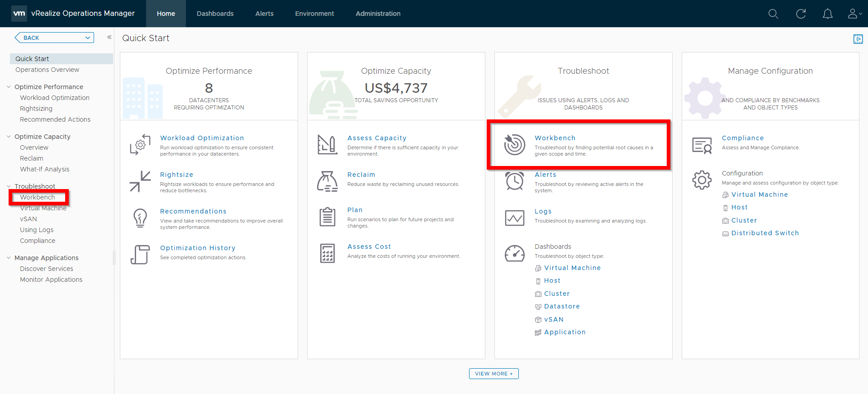Select Discover Services in sidebar

(47, 269)
